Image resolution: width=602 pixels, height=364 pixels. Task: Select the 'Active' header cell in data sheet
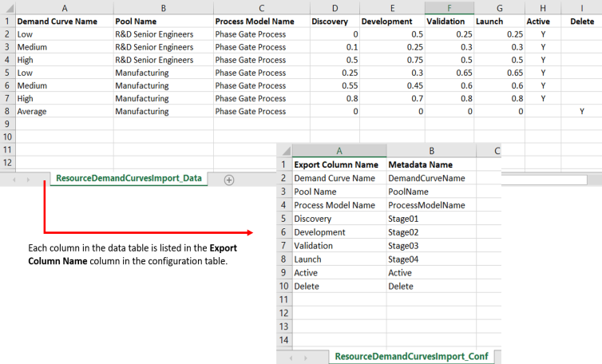click(x=543, y=22)
